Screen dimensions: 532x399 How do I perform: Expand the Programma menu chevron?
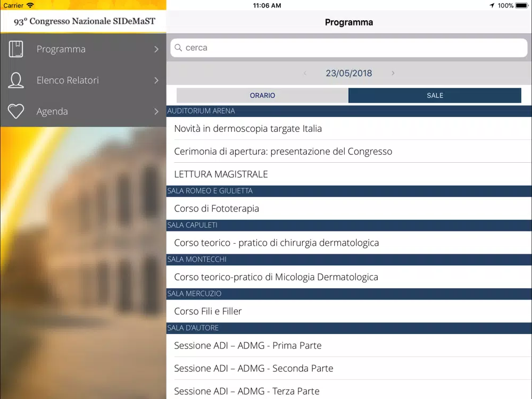[x=156, y=49]
